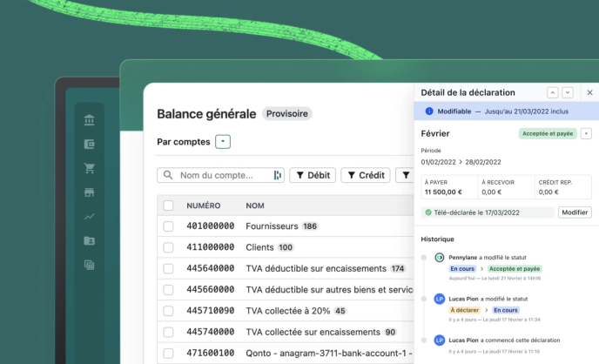Check the box for account 445660000
Viewport: 599px width, 364px height.
tap(168, 289)
